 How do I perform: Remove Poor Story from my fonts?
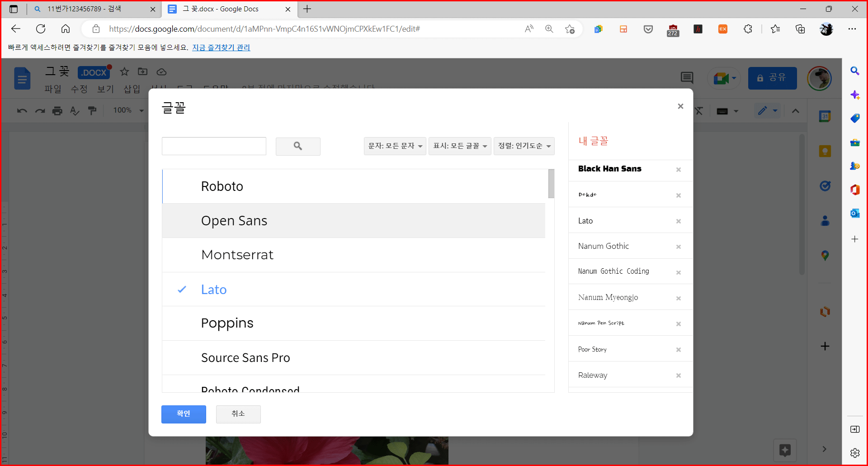679,350
